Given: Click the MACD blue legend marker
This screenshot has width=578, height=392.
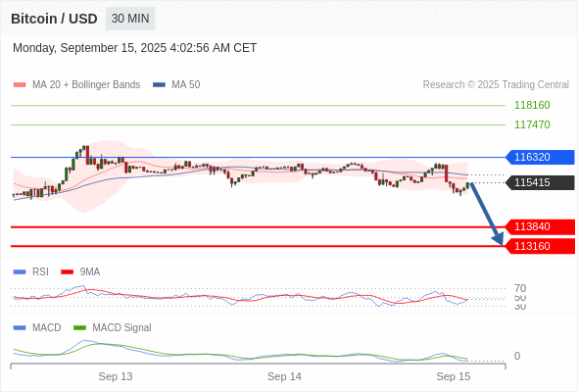Looking at the screenshot, I should 20,328.
